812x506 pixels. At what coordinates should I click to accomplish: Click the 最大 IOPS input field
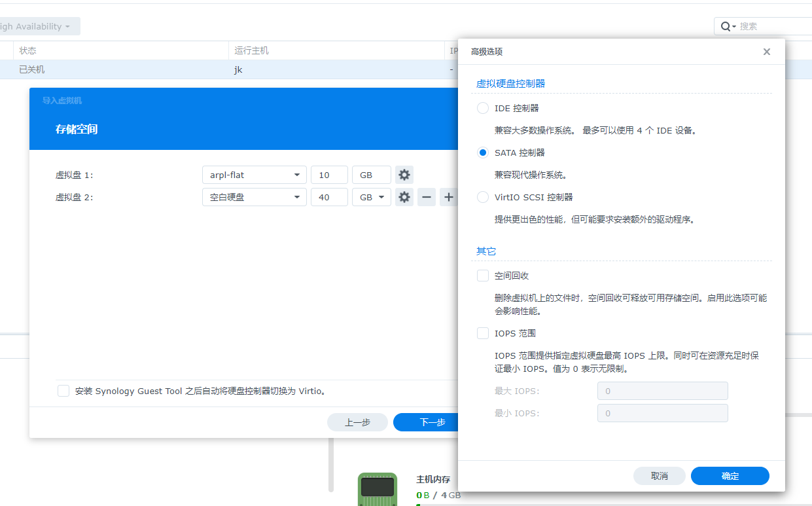663,391
